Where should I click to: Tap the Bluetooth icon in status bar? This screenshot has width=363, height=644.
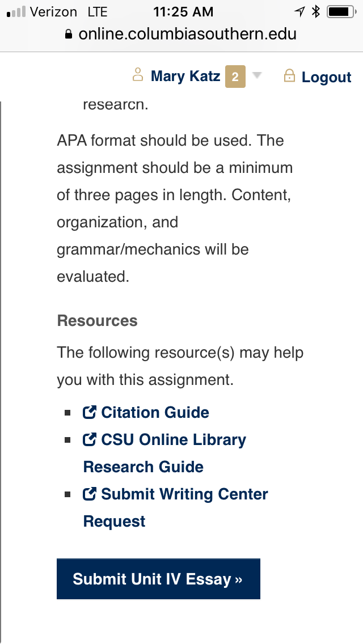(316, 11)
